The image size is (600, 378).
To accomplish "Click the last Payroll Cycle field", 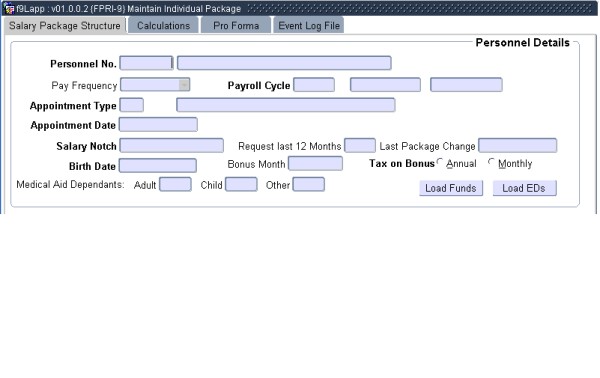I will coord(466,85).
